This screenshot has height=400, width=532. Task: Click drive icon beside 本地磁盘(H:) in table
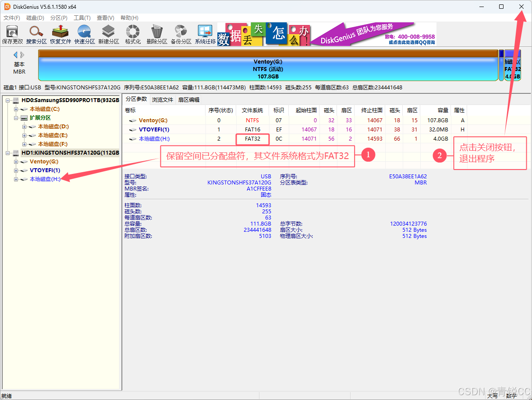pyautogui.click(x=132, y=139)
